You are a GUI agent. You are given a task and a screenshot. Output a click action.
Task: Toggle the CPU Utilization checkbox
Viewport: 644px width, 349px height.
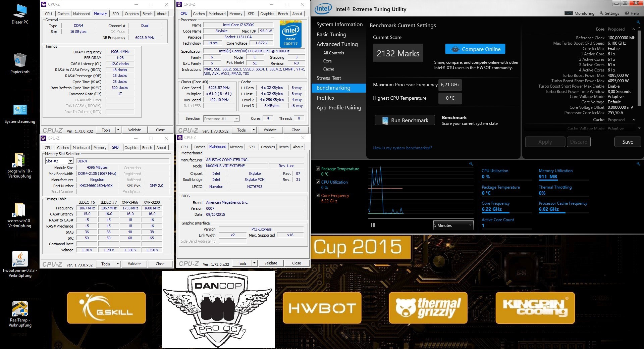point(318,182)
